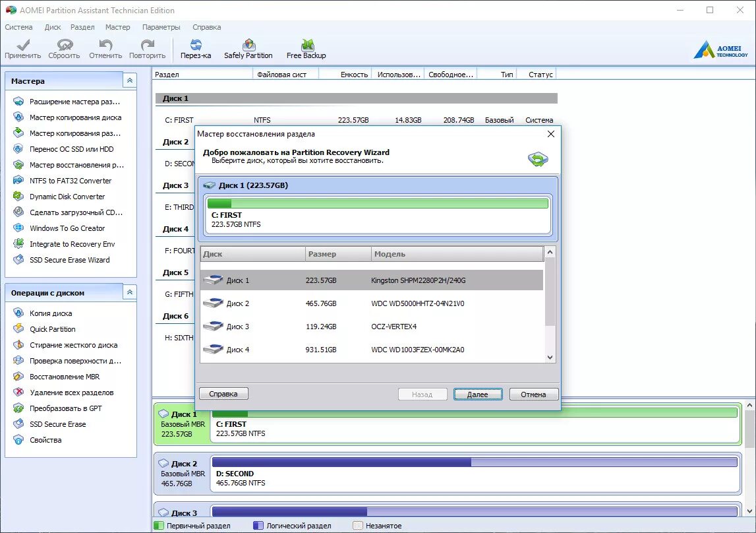Choose Сделать загрузочный CD wizard
The width and height of the screenshot is (756, 533).
tap(68, 212)
